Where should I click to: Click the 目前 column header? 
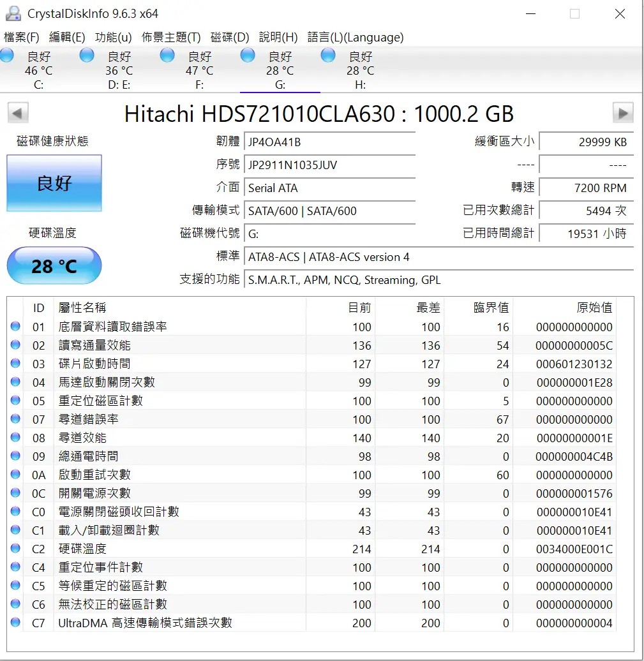click(341, 308)
